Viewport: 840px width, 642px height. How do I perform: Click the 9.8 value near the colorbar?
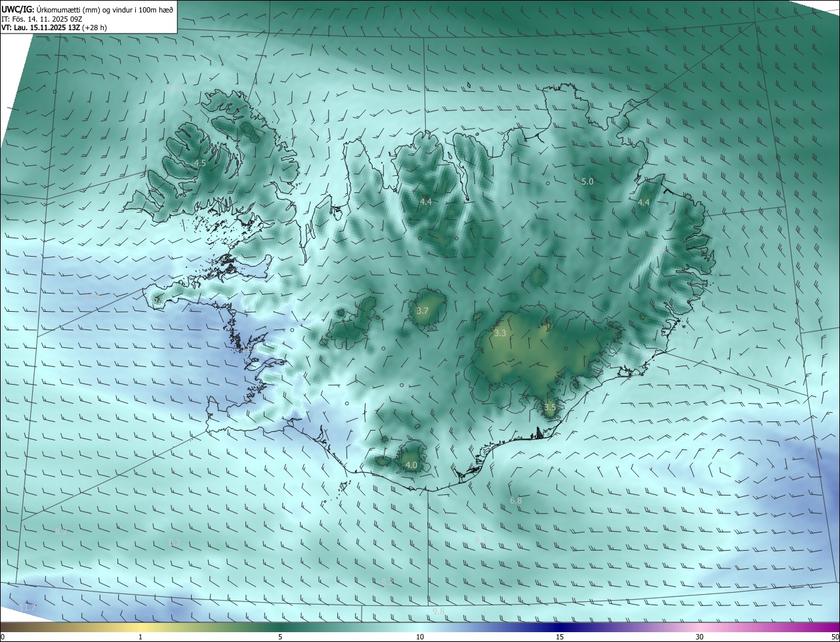coord(438,612)
